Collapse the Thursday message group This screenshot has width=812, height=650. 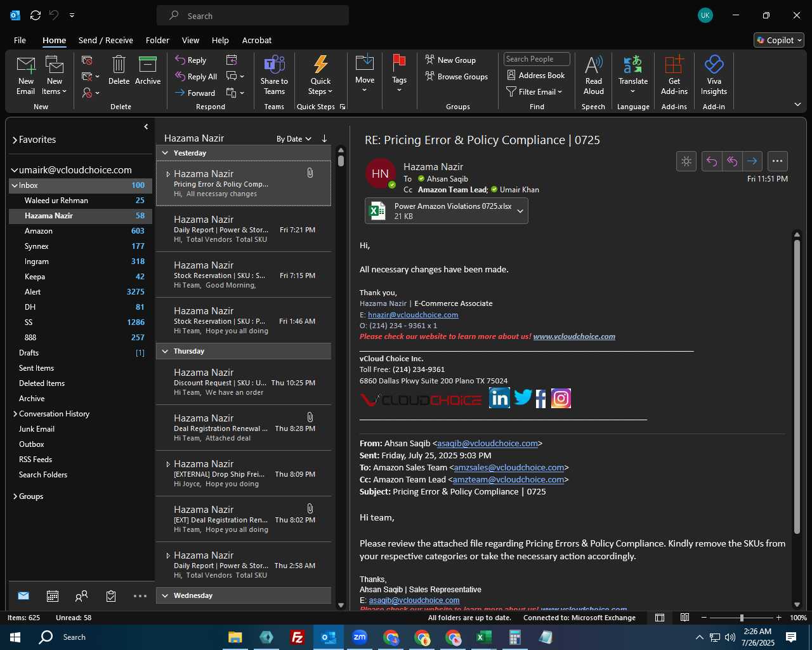(x=165, y=351)
